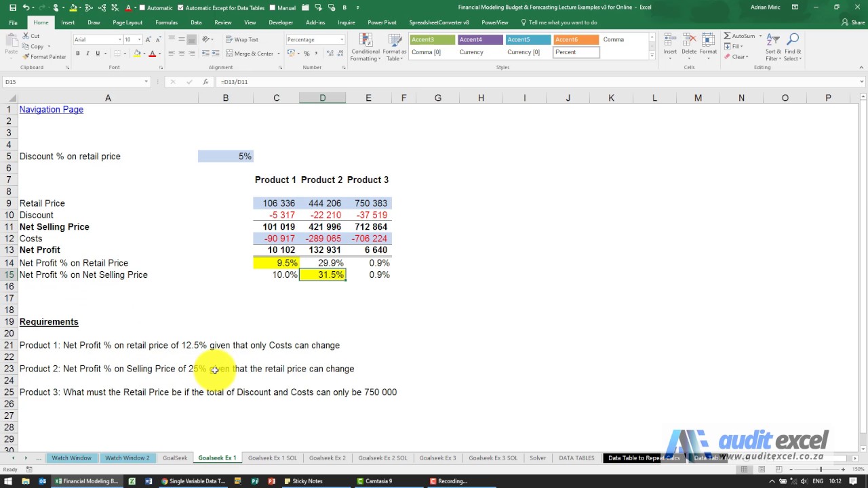Click the Increase Decimal icon
This screenshot has height=488, width=868.
[x=329, y=54]
